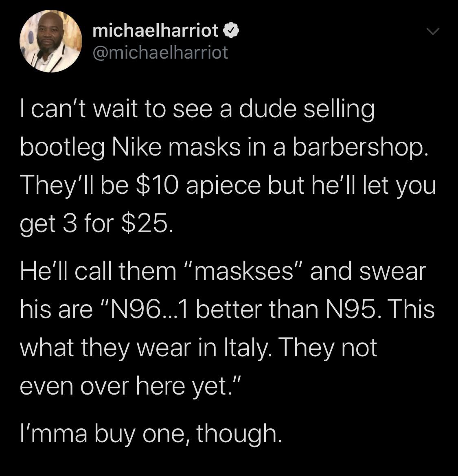Open michaelharriot's profile picture
Viewport: 458px width, 476px height.
click(x=50, y=41)
